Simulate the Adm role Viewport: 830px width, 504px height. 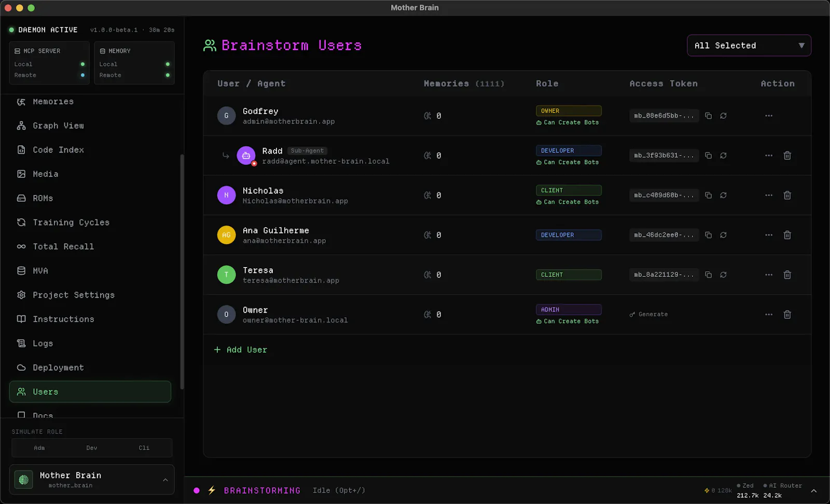39,447
